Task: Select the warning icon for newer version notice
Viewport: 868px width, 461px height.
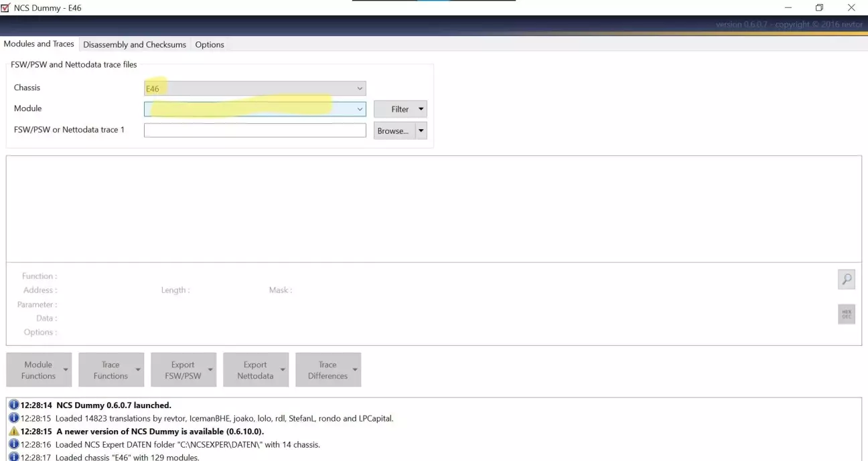Action: point(13,432)
